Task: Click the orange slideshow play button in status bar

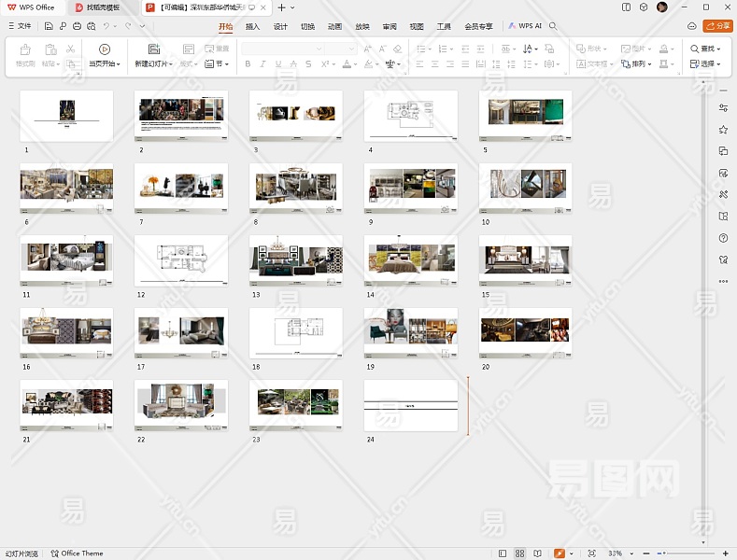Action: (559, 553)
